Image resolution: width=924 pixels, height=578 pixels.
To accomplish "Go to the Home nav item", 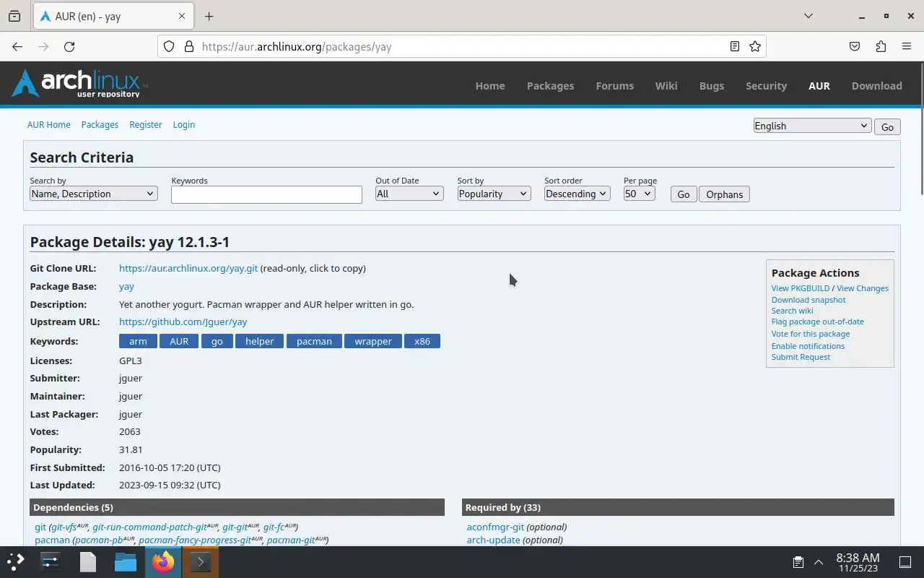I will [x=490, y=85].
